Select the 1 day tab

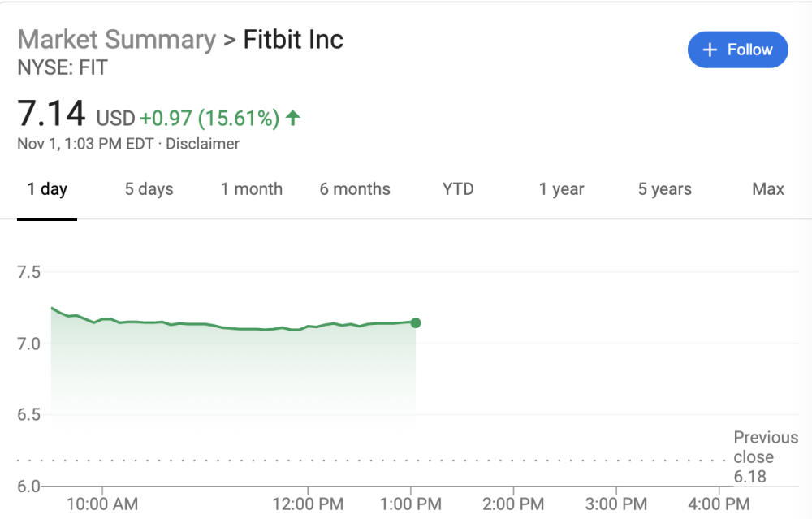click(47, 189)
